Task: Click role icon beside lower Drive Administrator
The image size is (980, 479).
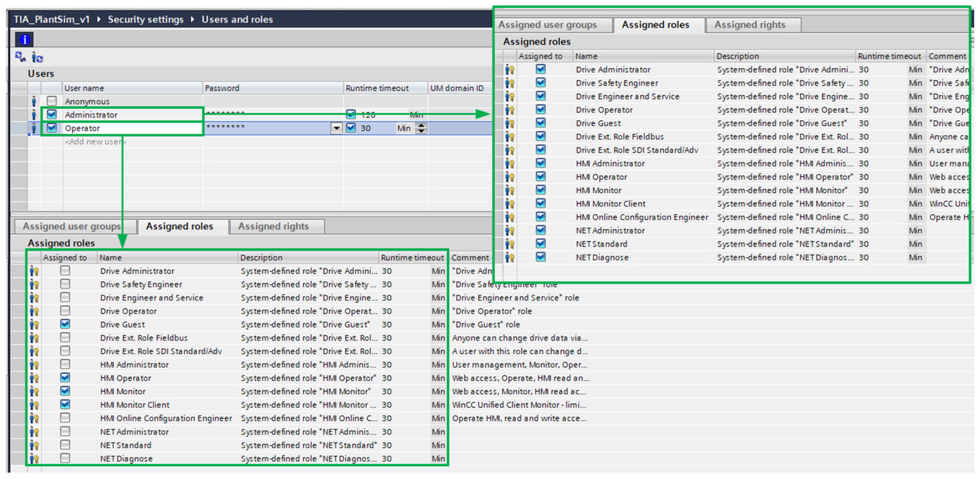Action: 34,271
